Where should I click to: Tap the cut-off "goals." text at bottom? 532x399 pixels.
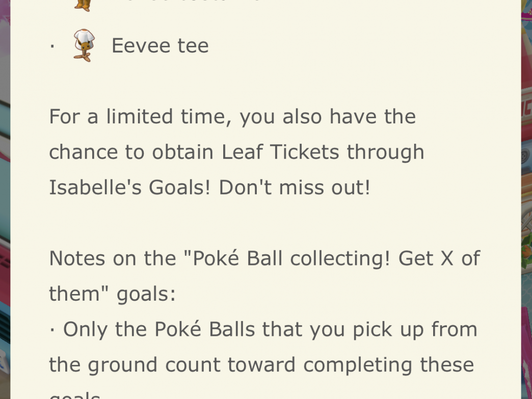tap(74, 396)
